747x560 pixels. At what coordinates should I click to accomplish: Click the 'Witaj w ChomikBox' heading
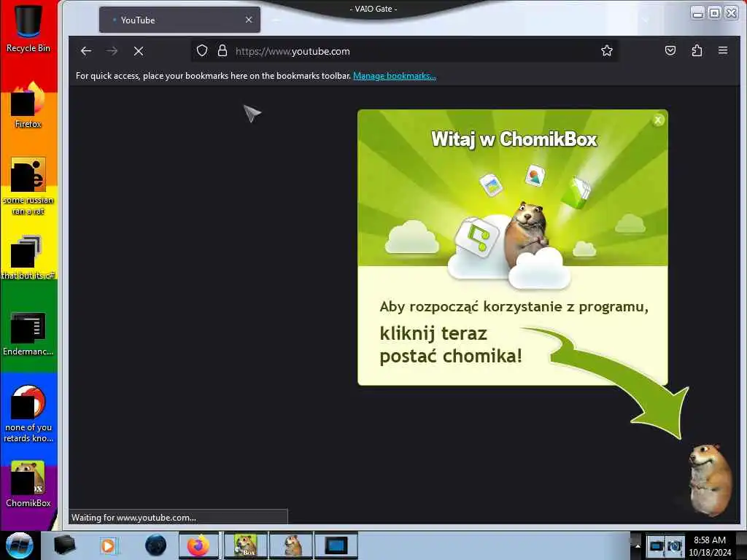click(514, 139)
